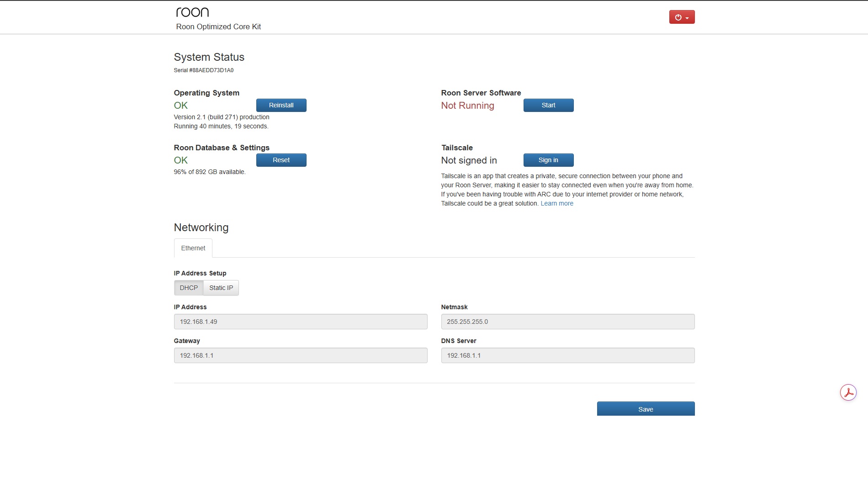Sign in to Tailscale
868x481 pixels.
pyautogui.click(x=548, y=160)
